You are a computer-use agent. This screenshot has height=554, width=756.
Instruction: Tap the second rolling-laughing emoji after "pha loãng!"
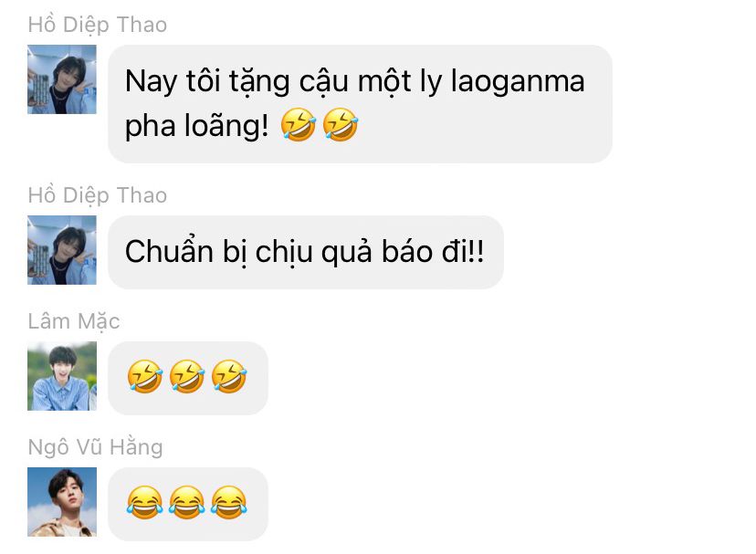341,124
